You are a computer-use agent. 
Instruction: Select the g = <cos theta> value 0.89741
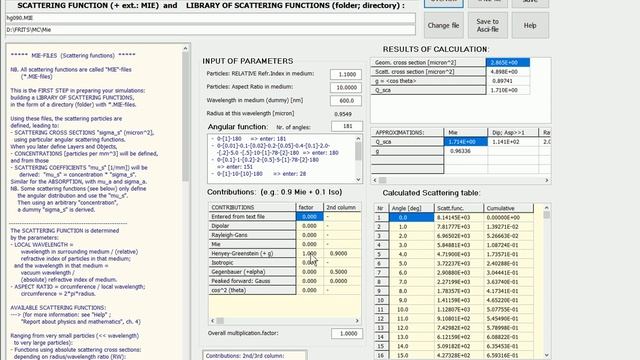508,81
